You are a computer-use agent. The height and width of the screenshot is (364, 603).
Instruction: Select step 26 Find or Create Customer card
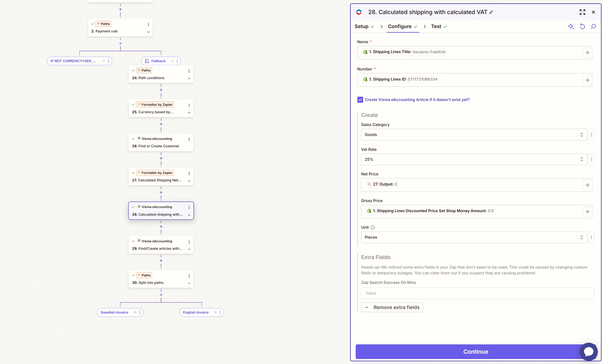click(161, 142)
